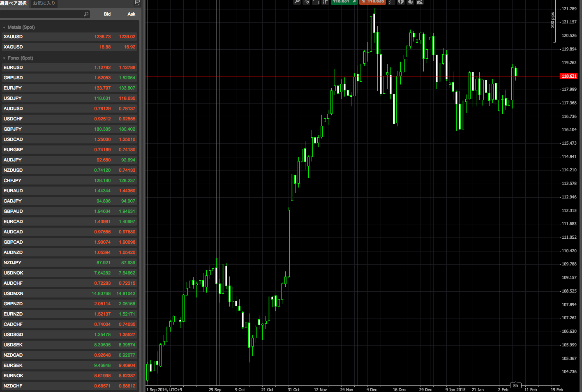Switch to the 通貨ペア選択 tab

pos(14,3)
